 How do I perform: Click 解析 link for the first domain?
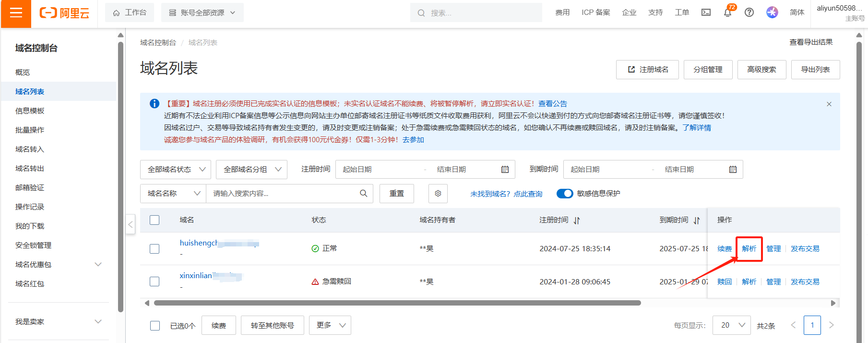(749, 249)
